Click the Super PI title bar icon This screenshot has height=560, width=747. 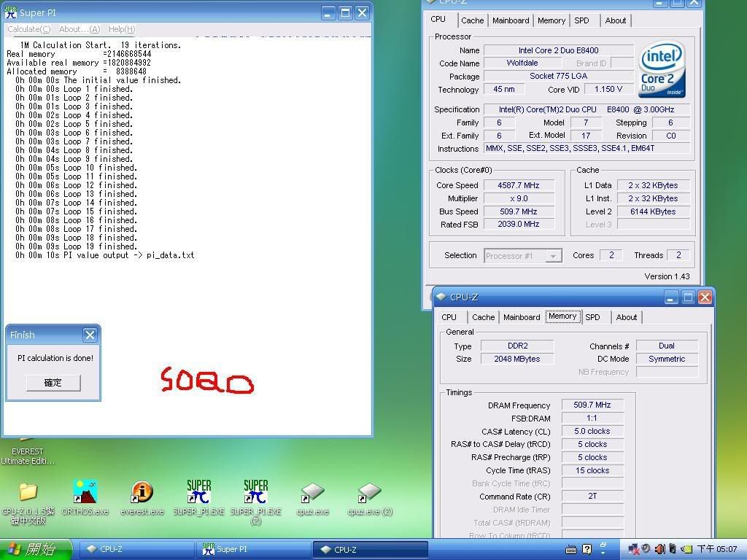[x=10, y=12]
